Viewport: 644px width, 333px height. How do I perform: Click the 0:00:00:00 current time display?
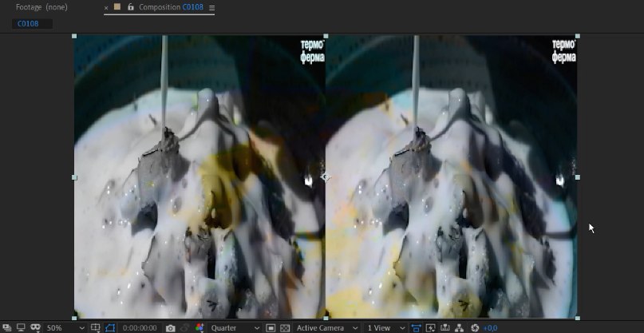pos(140,328)
